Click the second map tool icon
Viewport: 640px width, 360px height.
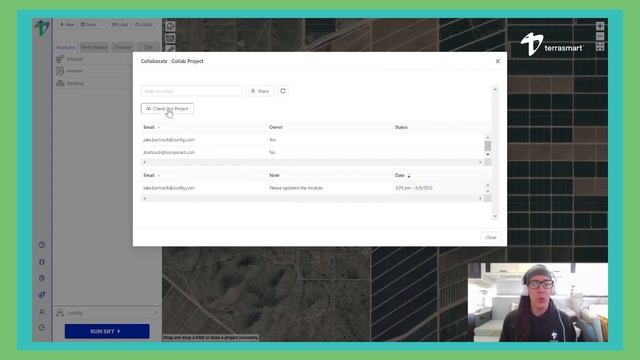pyautogui.click(x=170, y=39)
